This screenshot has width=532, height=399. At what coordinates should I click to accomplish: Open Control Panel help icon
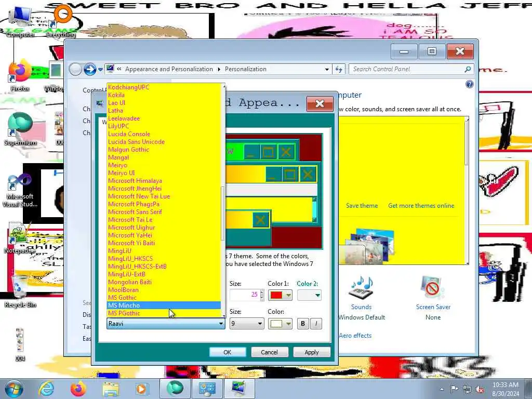470,84
